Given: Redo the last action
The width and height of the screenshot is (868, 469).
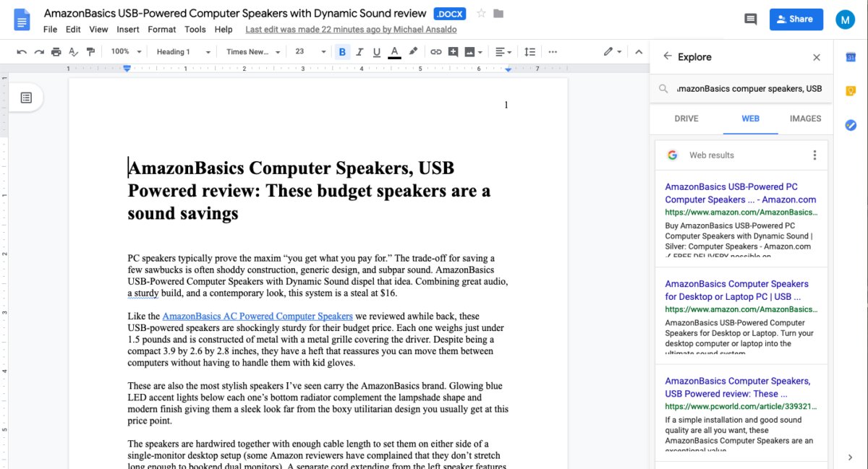Looking at the screenshot, I should [39, 52].
